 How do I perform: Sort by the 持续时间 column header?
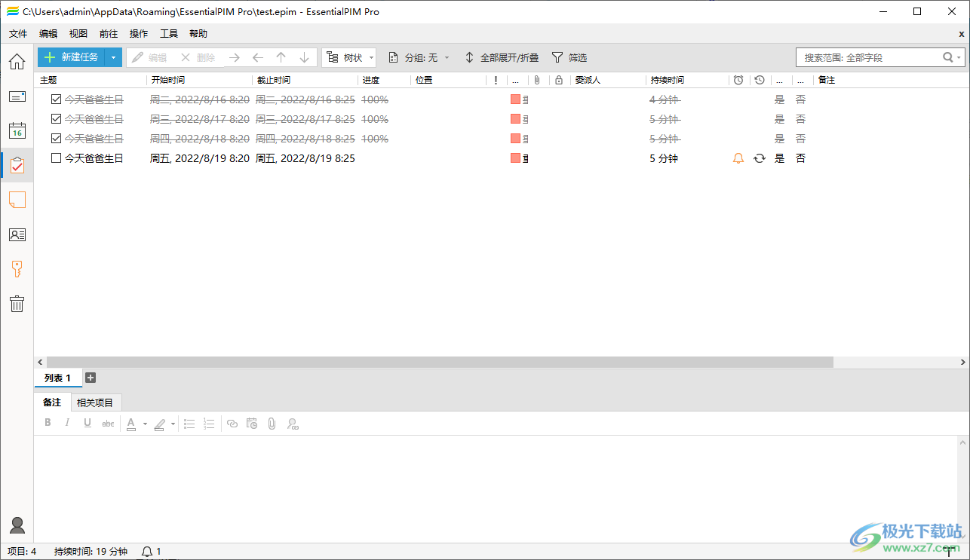(687, 80)
